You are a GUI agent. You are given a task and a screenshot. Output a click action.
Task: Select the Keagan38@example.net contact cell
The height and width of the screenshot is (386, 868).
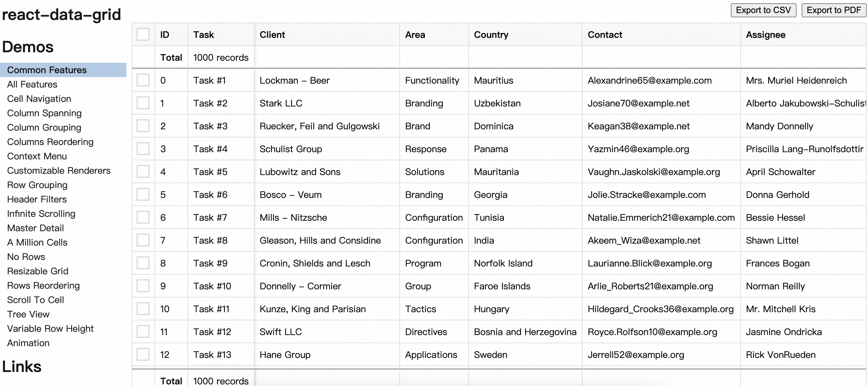click(638, 126)
